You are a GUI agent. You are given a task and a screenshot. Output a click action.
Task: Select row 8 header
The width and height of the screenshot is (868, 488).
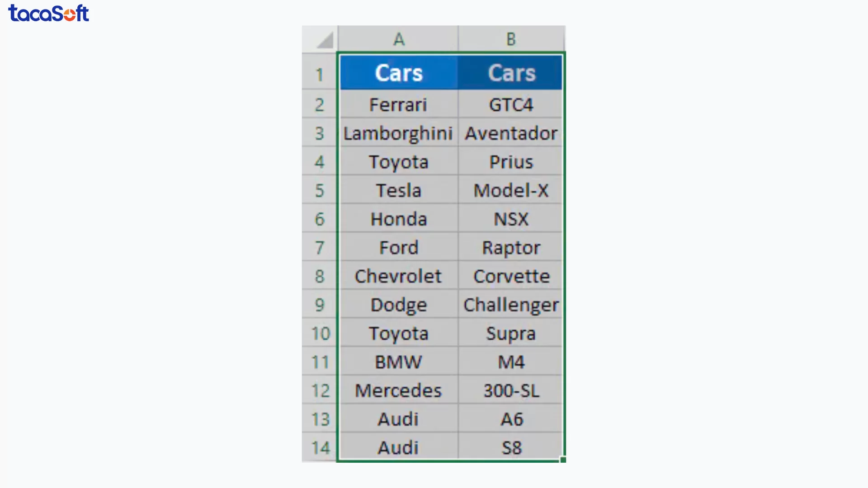click(319, 276)
